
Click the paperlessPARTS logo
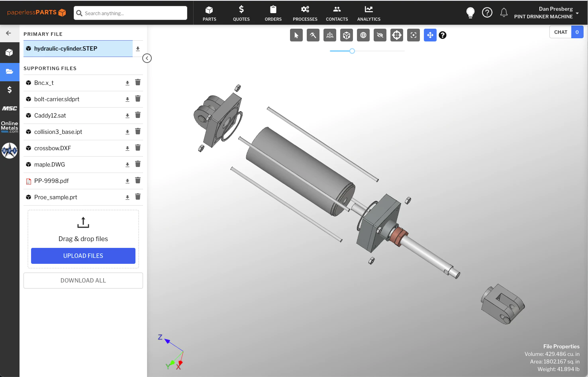pyautogui.click(x=37, y=12)
